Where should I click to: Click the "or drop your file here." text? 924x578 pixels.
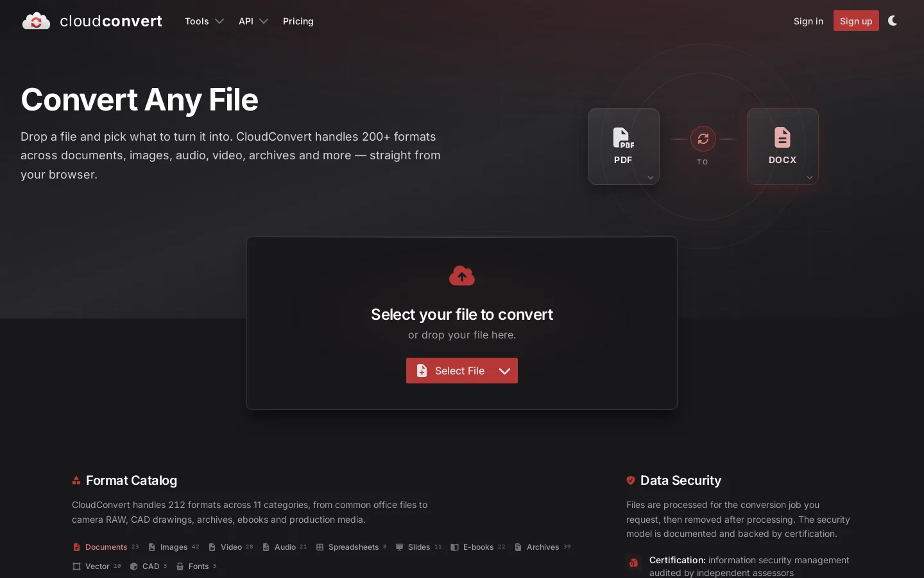pyautogui.click(x=462, y=335)
